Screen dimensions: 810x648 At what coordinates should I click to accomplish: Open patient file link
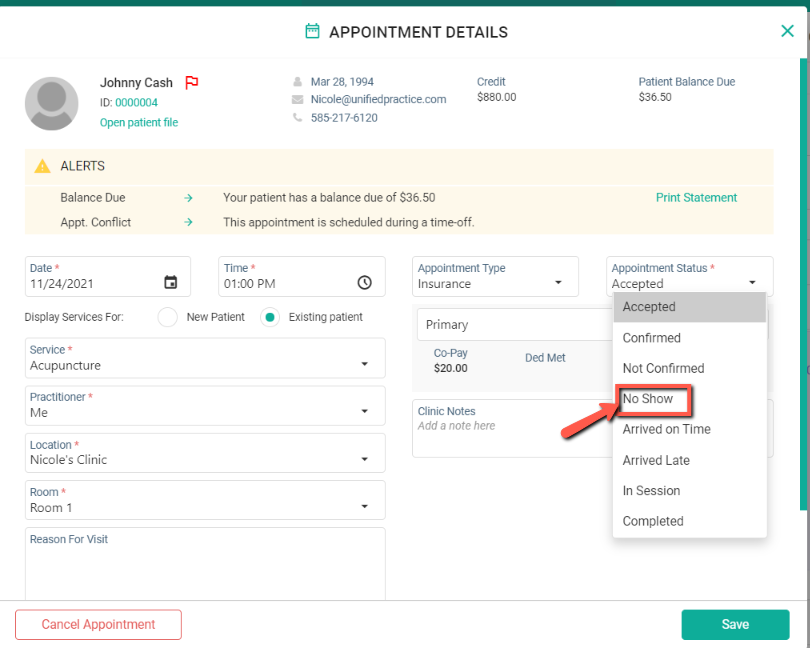pyautogui.click(x=138, y=121)
